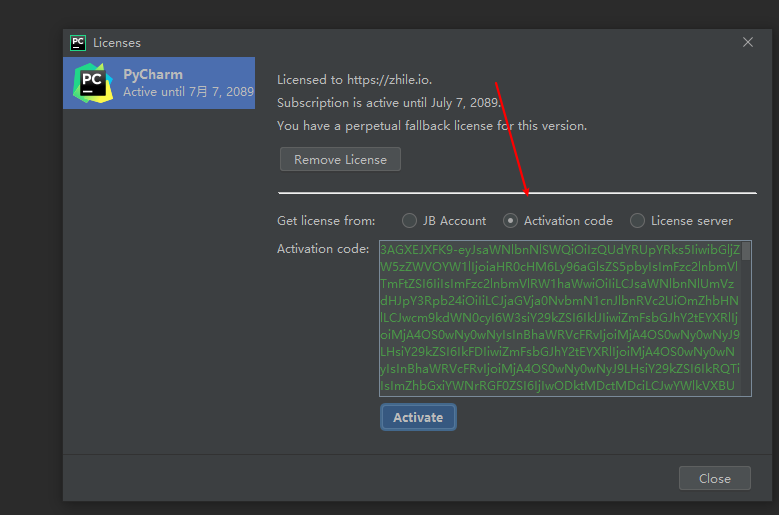Click the PC icon in the Licenses title bar
The height and width of the screenshot is (515, 779).
click(x=78, y=43)
